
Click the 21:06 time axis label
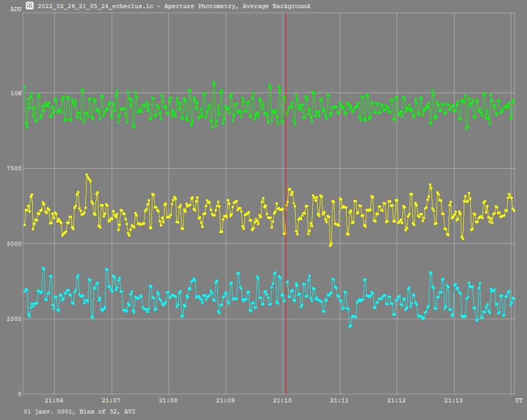[54, 401]
